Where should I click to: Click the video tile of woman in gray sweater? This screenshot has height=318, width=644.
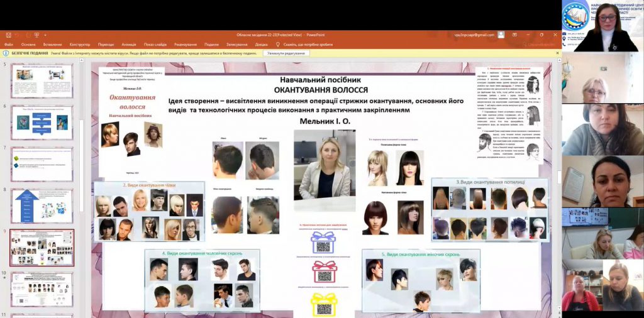tap(603, 129)
